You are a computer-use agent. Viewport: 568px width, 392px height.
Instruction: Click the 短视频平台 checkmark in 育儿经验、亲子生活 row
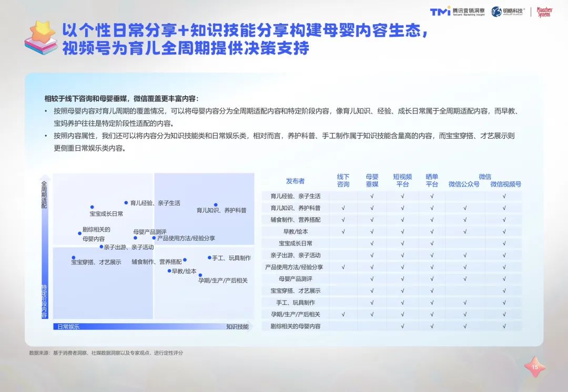point(402,196)
